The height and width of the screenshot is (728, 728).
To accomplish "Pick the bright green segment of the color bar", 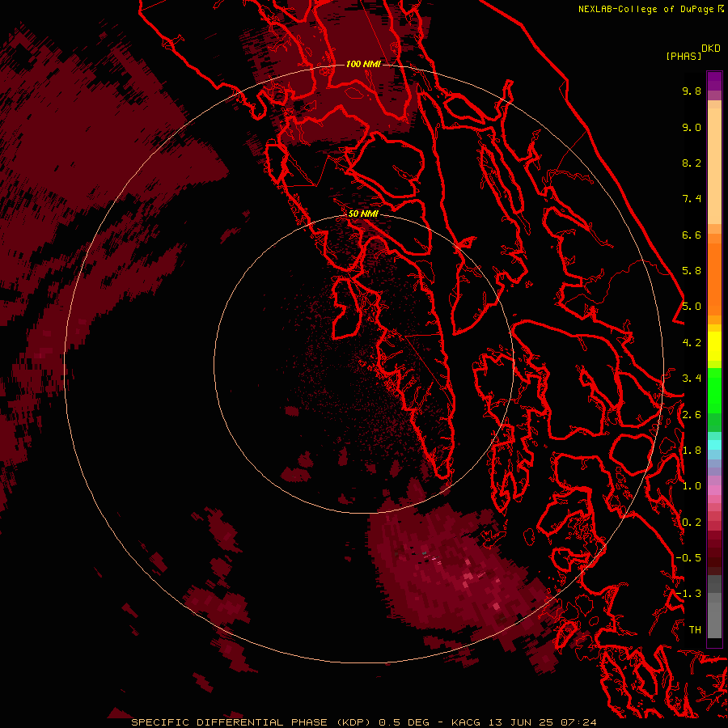I will click(x=714, y=390).
